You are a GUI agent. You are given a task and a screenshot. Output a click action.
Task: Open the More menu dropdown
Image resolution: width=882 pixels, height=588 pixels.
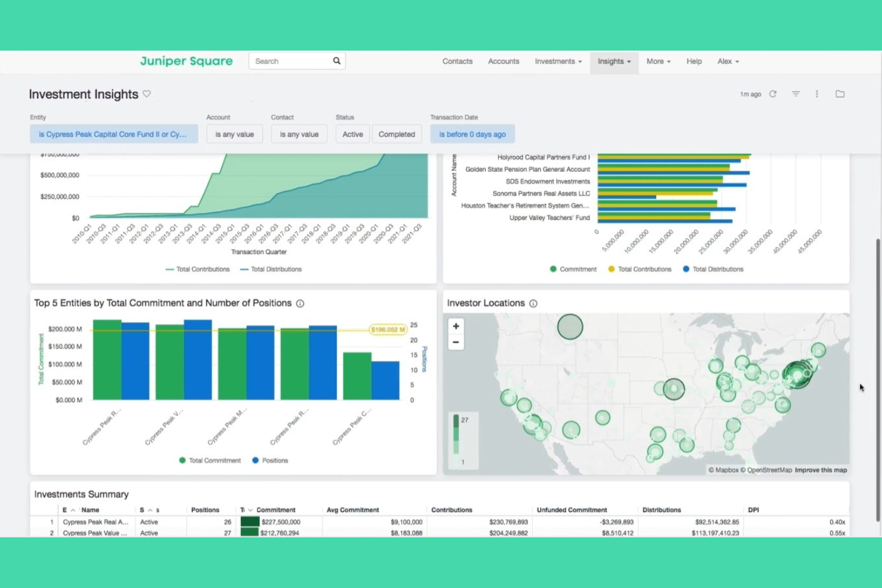pyautogui.click(x=657, y=61)
